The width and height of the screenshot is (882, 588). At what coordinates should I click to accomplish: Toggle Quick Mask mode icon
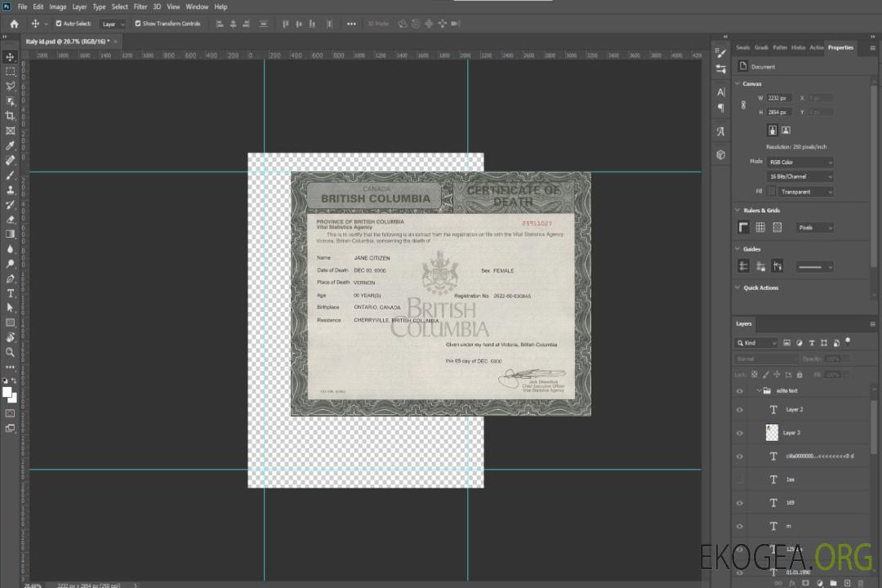pos(10,413)
